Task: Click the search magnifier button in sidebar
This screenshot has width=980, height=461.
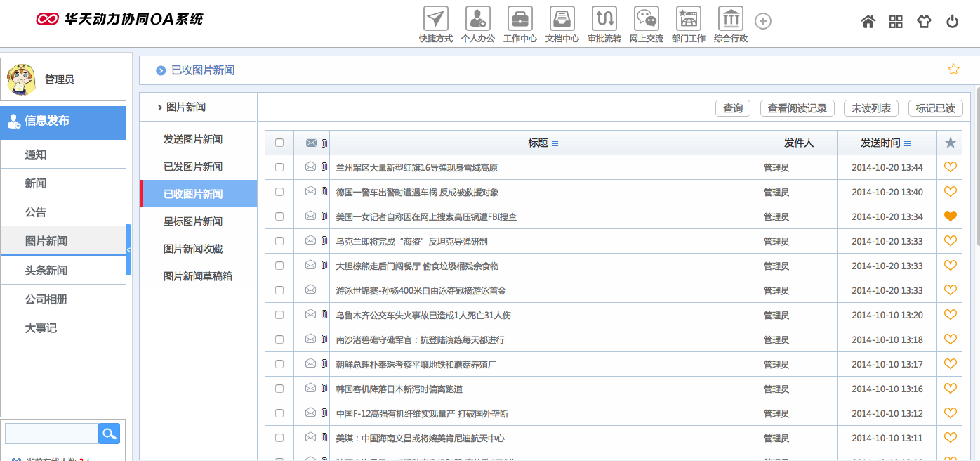Action: (109, 434)
